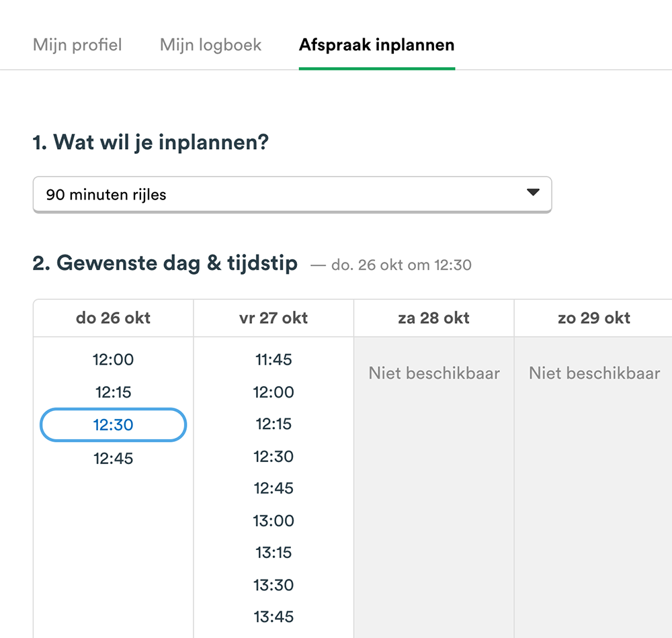Viewport: 672px width, 638px height.
Task: Open the 'Mijn logboek' tab
Action: point(210,44)
